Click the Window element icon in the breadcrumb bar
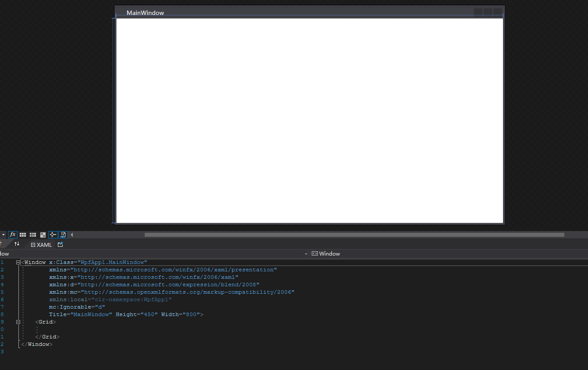588x370 pixels. (x=315, y=253)
